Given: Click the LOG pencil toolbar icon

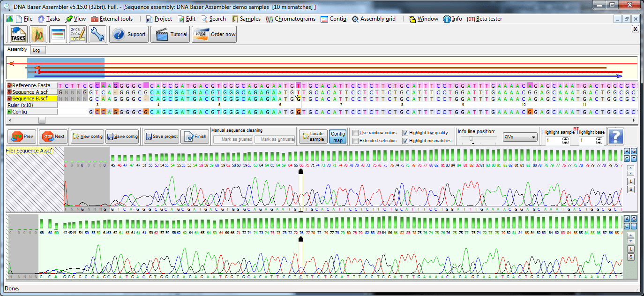Looking at the screenshot, I should pos(77,34).
